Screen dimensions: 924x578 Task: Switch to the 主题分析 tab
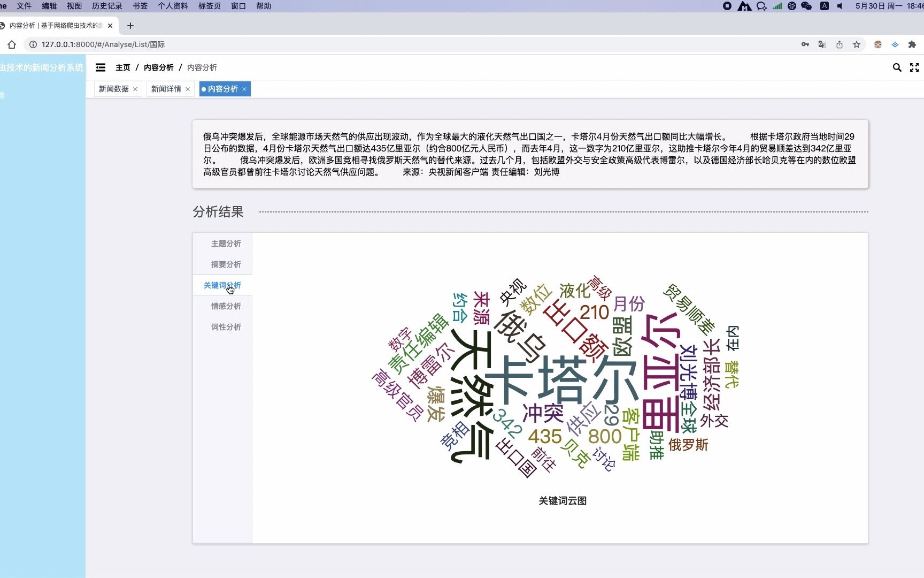click(222, 244)
